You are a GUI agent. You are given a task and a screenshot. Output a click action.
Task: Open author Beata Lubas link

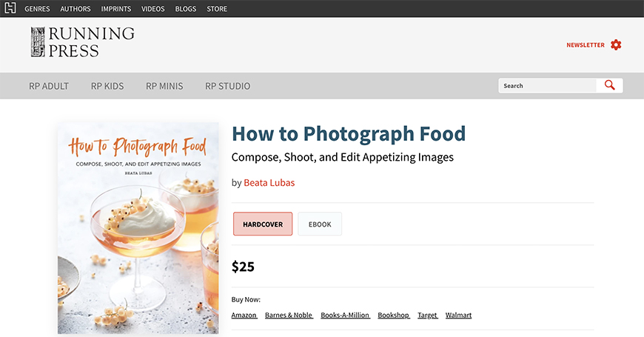[x=269, y=182]
